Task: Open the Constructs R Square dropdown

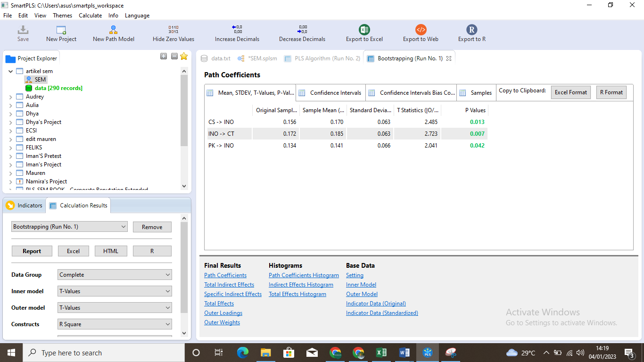Action: pyautogui.click(x=115, y=324)
